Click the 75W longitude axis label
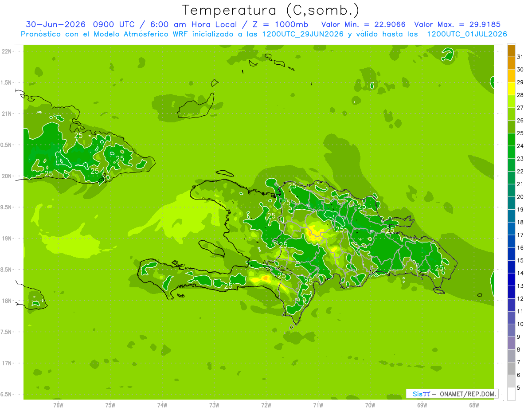The image size is (532, 411). tap(110, 405)
